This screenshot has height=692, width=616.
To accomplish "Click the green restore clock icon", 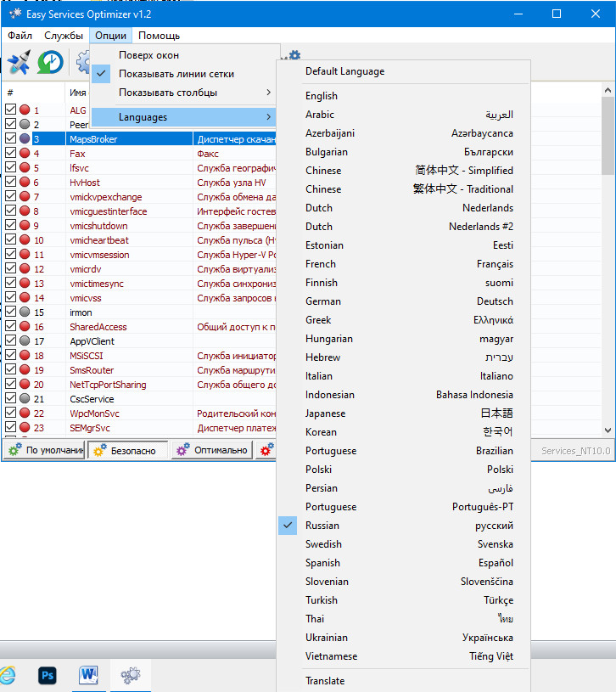I will 50,62.
